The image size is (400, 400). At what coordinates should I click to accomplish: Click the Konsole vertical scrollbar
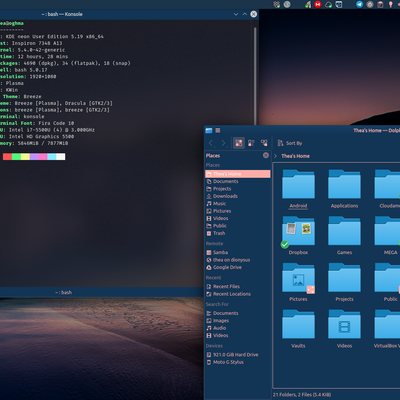[255, 76]
